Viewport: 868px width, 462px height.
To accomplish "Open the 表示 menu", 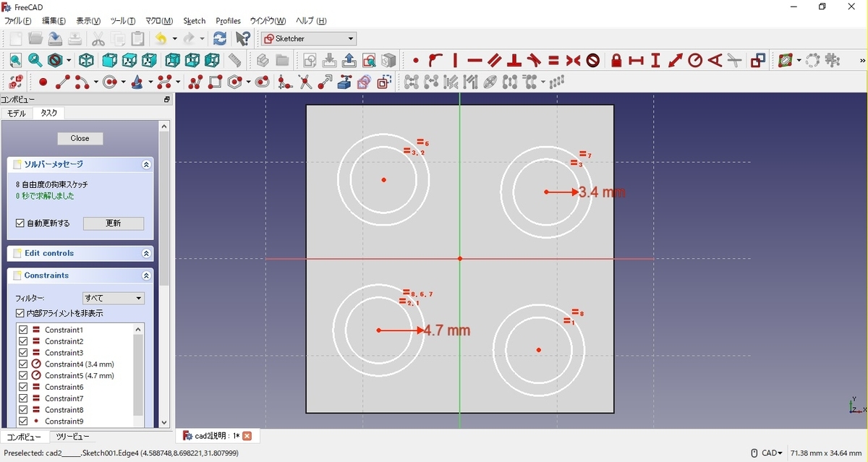I will click(x=88, y=21).
